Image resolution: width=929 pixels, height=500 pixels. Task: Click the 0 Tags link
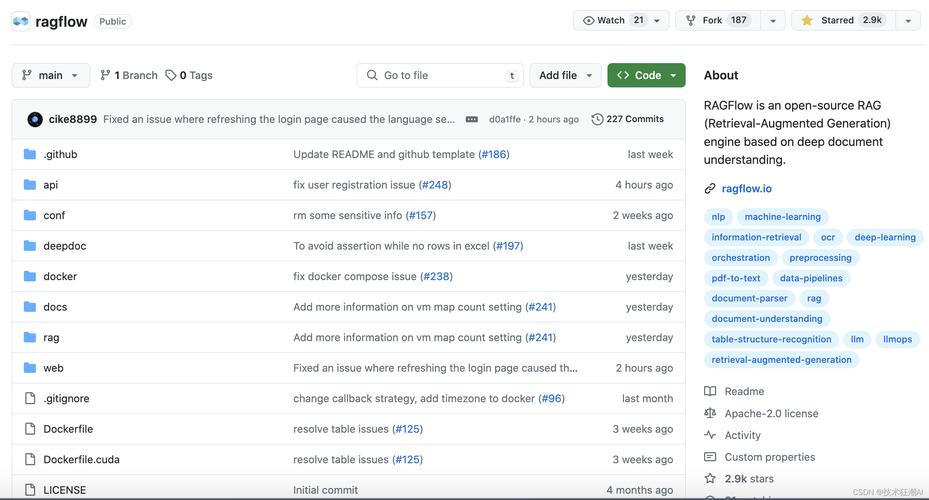[189, 75]
